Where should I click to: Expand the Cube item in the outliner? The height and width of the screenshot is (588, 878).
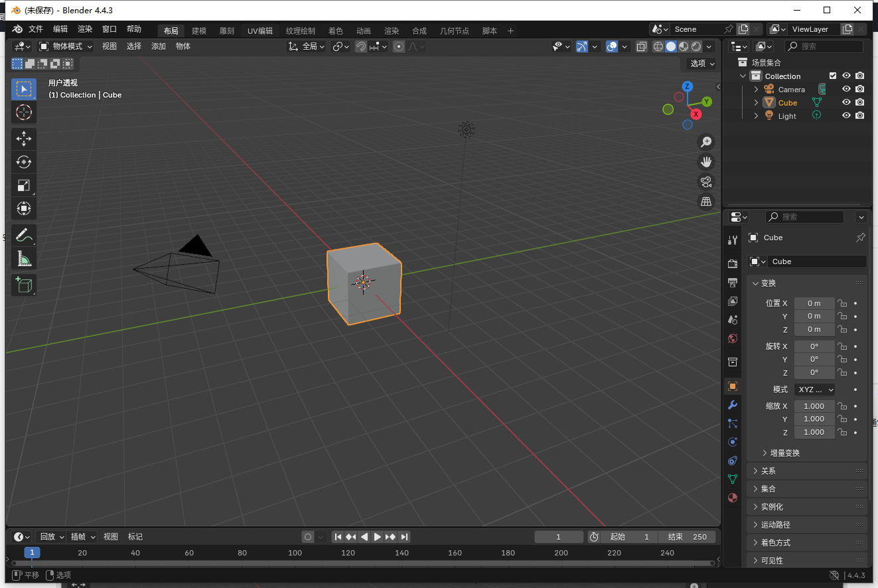[755, 102]
